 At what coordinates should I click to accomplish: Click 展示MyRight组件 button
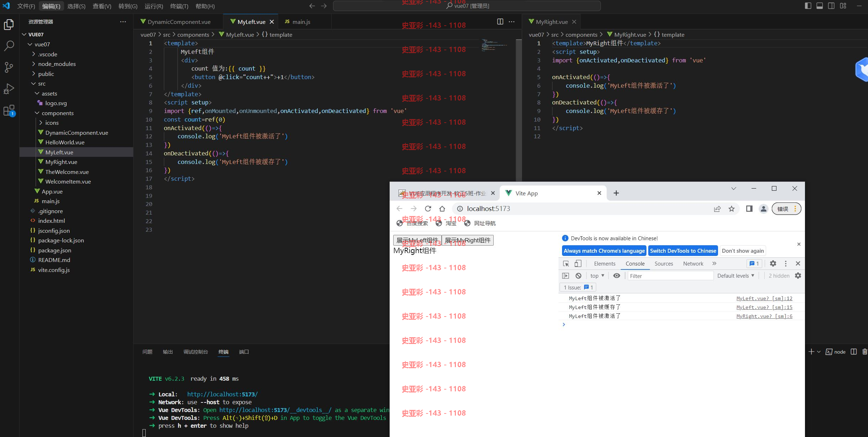point(468,240)
